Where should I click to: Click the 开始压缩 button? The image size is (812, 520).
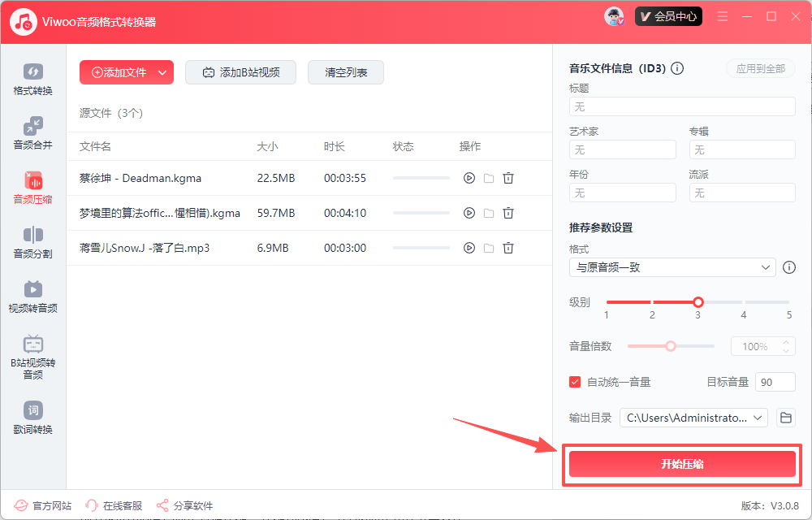(x=682, y=464)
